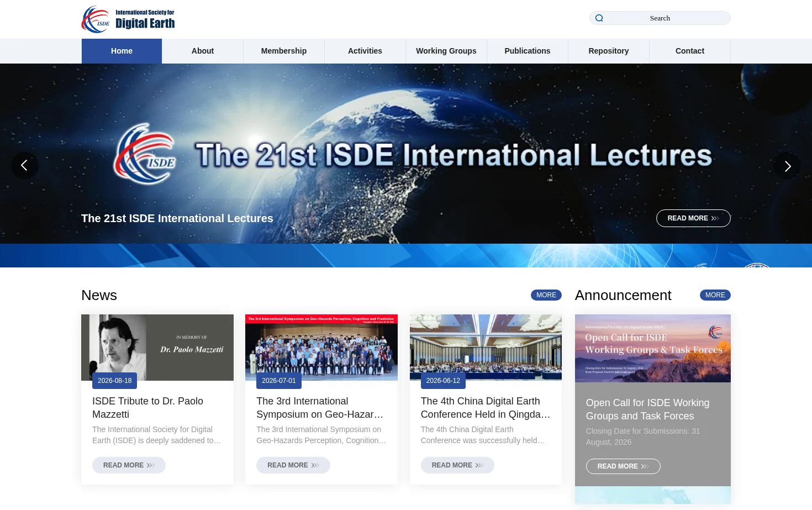Open the 4th China Digital Earth Conference headline
Viewport: 812px width, 510px height.
pos(486,408)
